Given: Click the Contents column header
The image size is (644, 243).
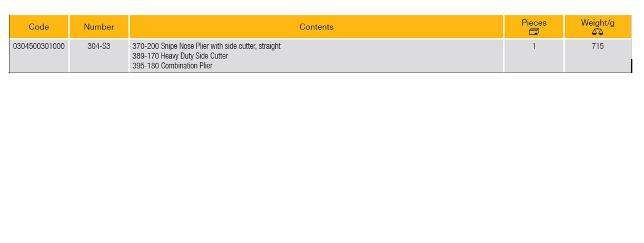Looking at the screenshot, I should (316, 27).
